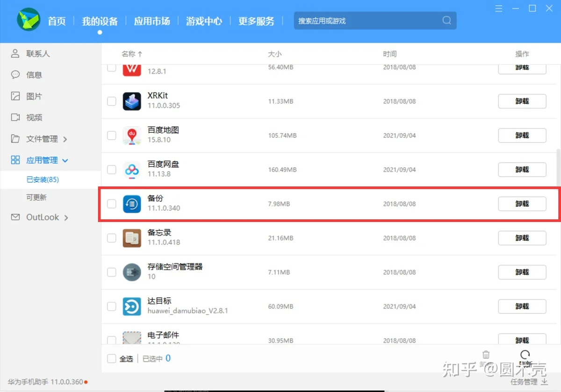This screenshot has height=392, width=561.
Task: Open the 游戏中心 tab
Action: 204,21
